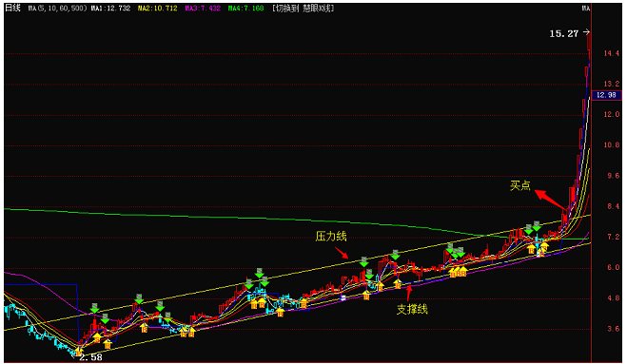Click the red arrow under 压力线

(342, 253)
